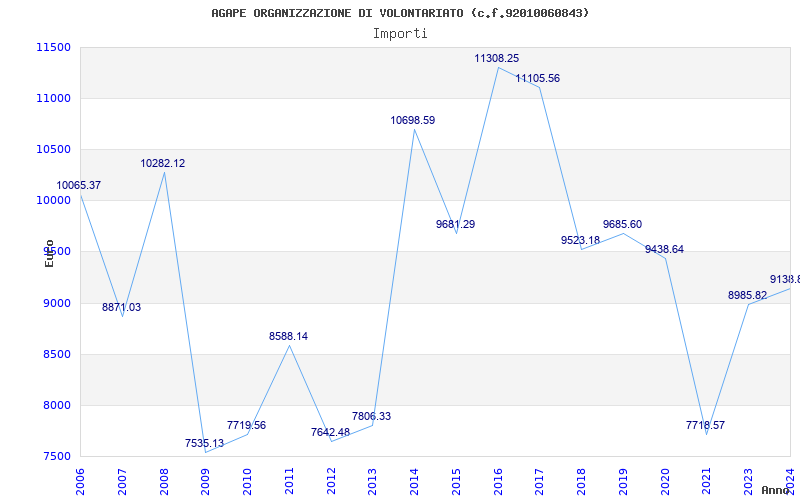The width and height of the screenshot is (800, 500).
Task: Click the x-axis year 2020
Action: 665,482
